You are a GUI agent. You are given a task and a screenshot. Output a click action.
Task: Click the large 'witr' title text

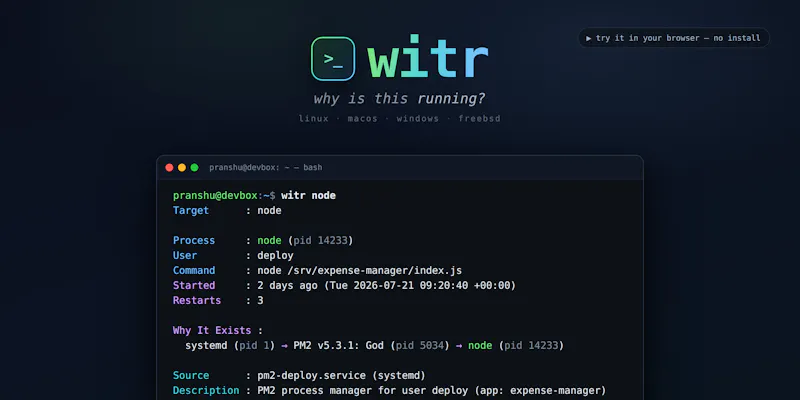tap(428, 57)
